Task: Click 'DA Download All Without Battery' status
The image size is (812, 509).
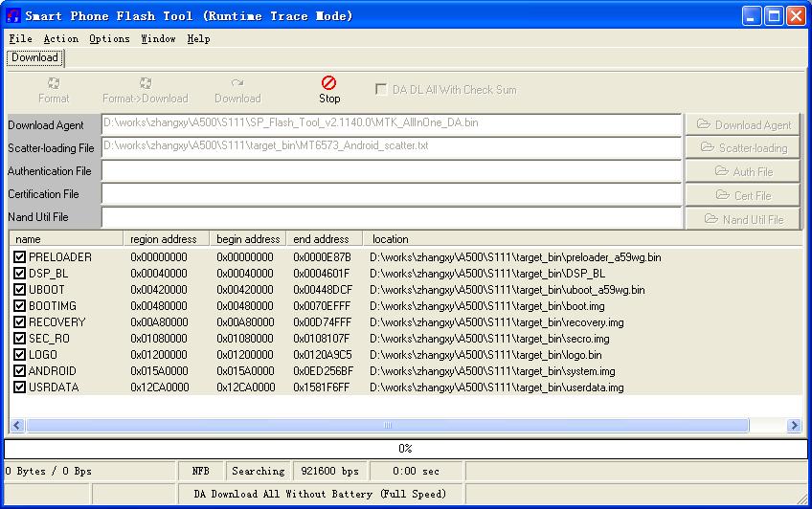Action: click(320, 494)
